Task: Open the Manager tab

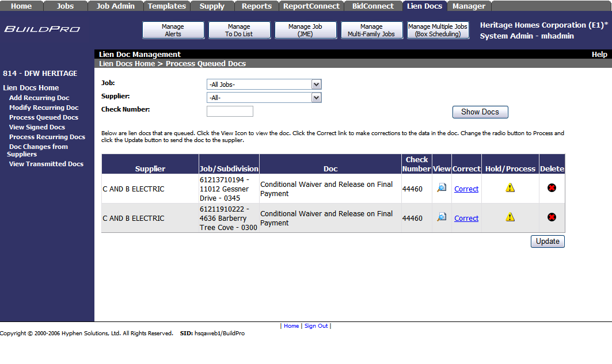Action: 469,6
